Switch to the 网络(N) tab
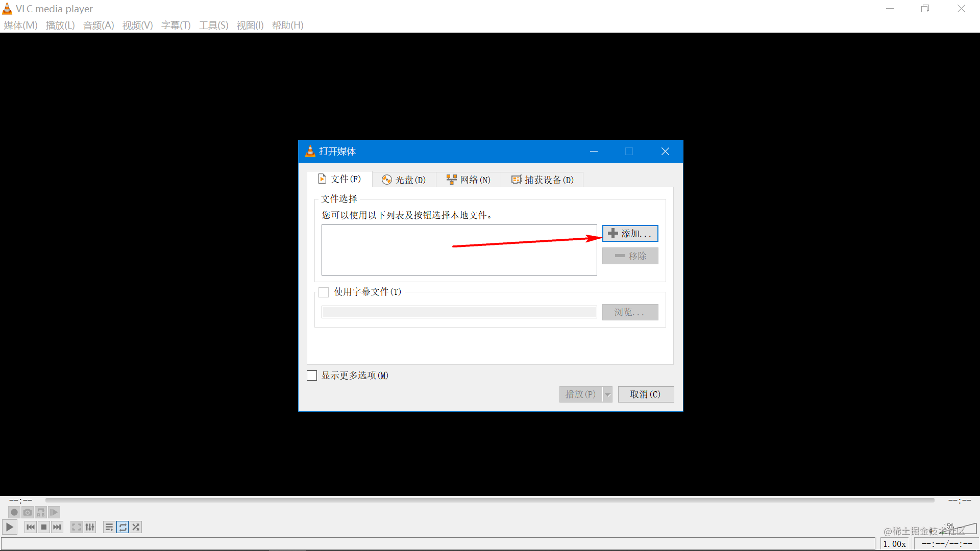 tap(468, 180)
